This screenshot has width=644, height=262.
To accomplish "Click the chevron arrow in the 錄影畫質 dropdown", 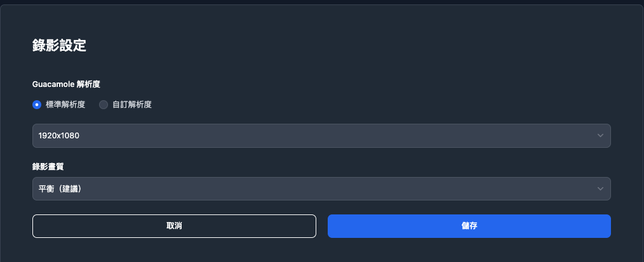I will [x=600, y=189].
